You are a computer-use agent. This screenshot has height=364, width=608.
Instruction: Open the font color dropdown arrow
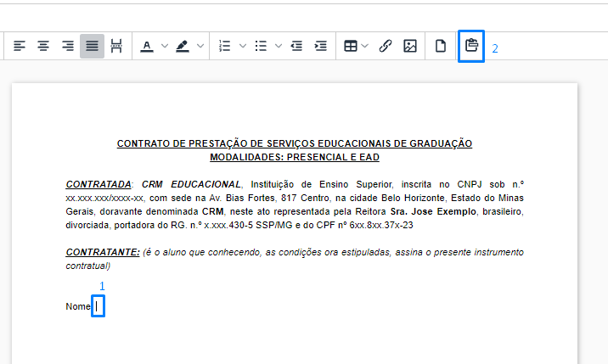click(165, 46)
